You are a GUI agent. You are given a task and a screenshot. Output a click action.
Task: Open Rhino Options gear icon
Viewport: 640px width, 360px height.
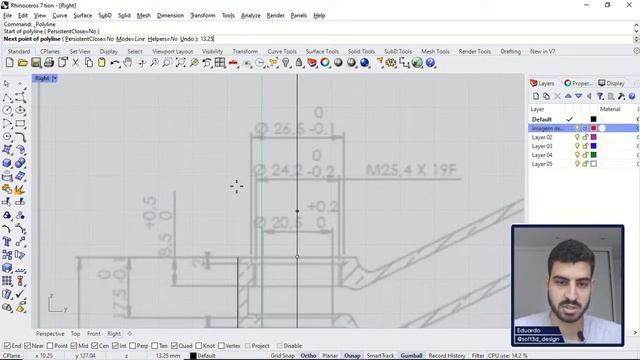[391, 63]
